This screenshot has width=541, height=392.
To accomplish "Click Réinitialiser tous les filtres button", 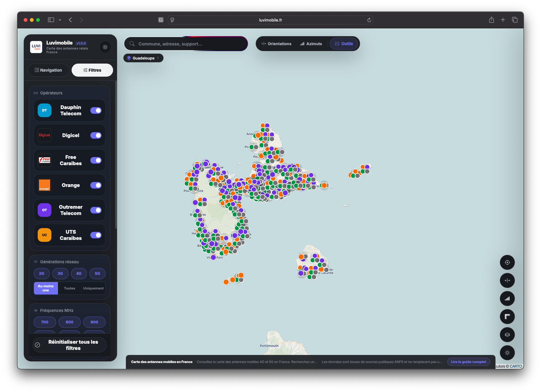I will [x=69, y=345].
